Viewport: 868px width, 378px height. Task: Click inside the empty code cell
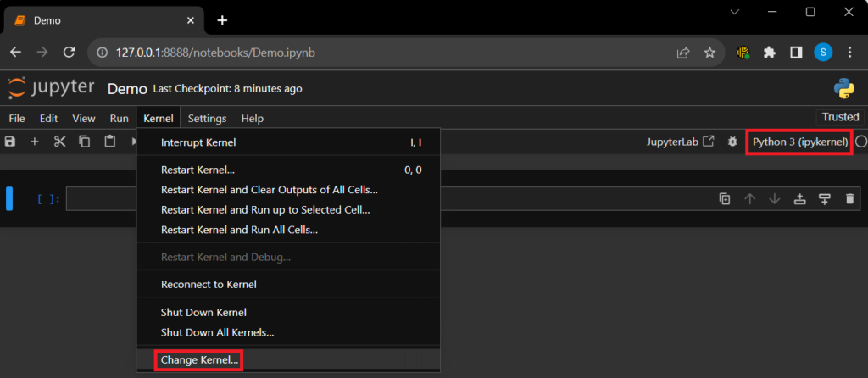(x=381, y=199)
